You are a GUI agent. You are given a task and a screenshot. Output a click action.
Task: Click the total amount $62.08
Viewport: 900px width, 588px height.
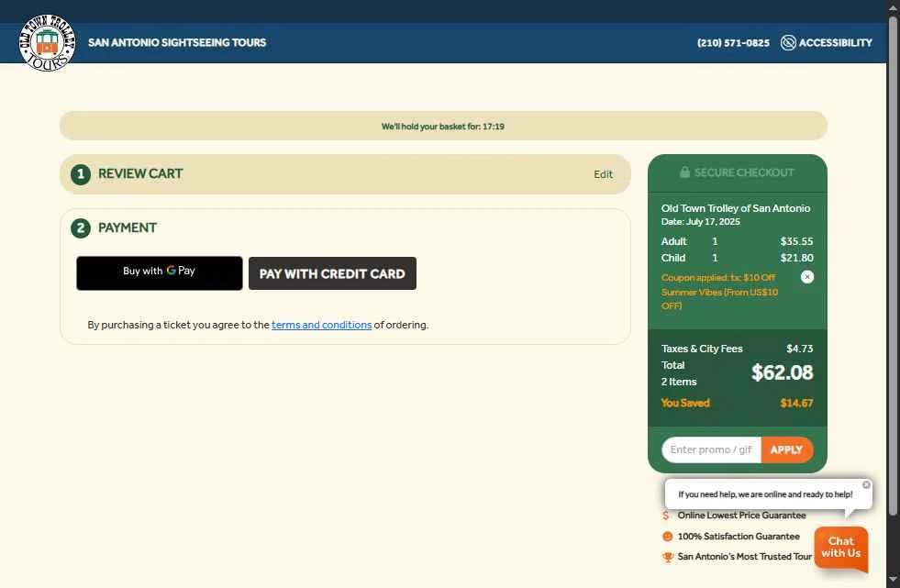point(782,372)
